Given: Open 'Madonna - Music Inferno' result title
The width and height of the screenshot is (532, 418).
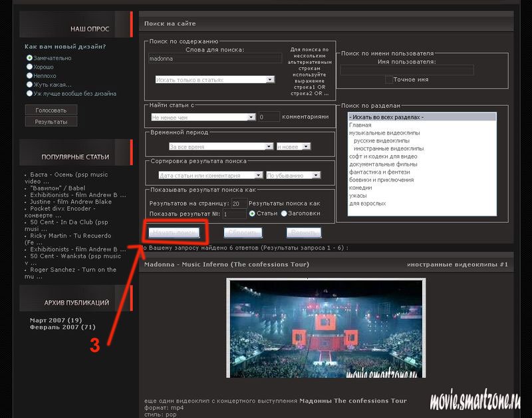Looking at the screenshot, I should click(227, 264).
